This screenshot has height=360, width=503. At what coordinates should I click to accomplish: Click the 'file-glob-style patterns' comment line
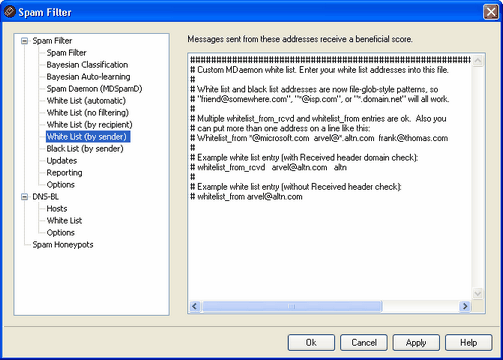[314, 89]
